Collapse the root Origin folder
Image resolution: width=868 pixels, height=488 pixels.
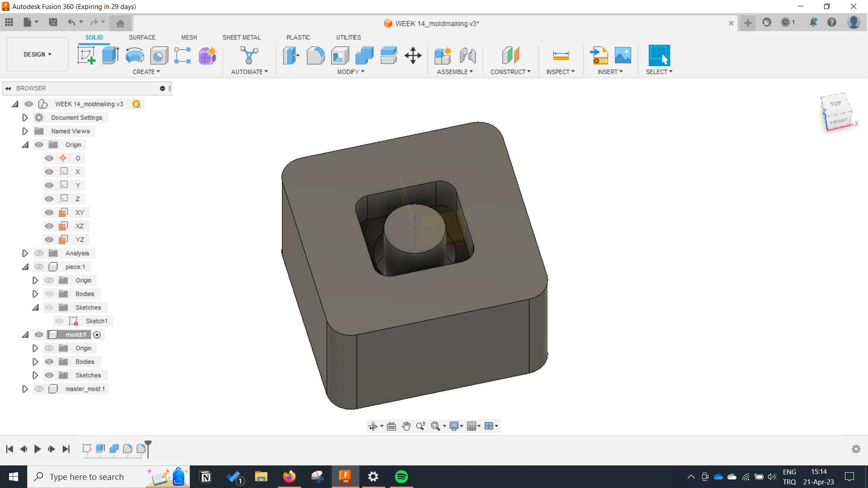tap(25, 145)
